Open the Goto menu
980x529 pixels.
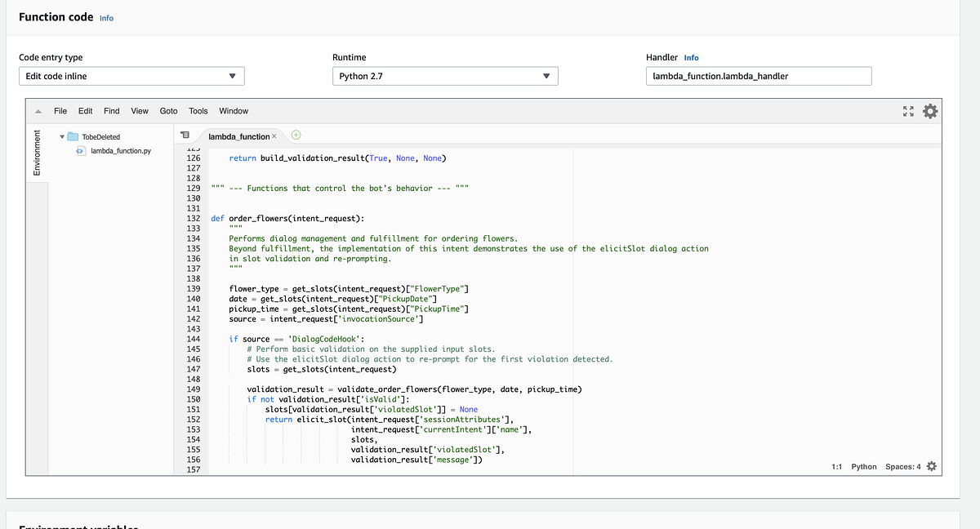coord(168,110)
